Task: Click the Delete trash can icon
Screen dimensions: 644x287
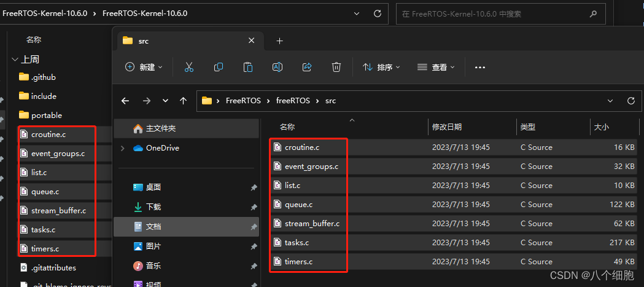Action: coord(336,67)
